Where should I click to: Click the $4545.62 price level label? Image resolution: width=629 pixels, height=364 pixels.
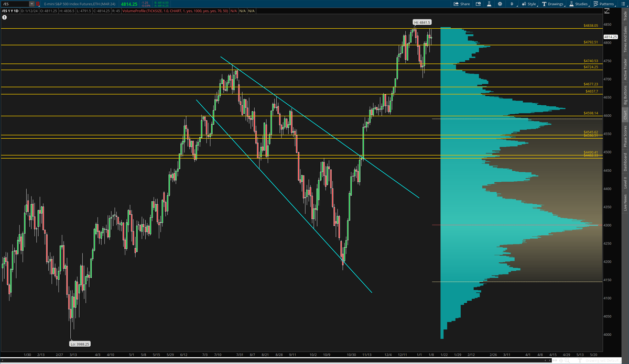(x=591, y=132)
